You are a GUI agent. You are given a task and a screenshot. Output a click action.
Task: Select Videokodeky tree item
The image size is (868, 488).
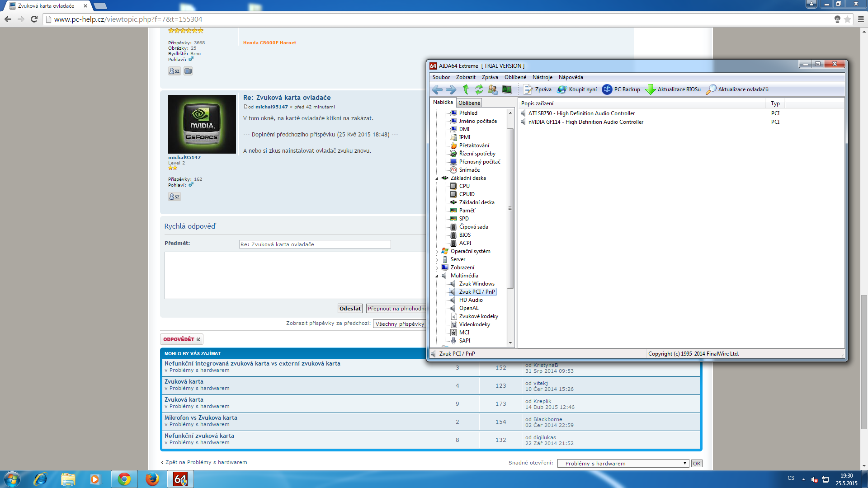pyautogui.click(x=474, y=324)
